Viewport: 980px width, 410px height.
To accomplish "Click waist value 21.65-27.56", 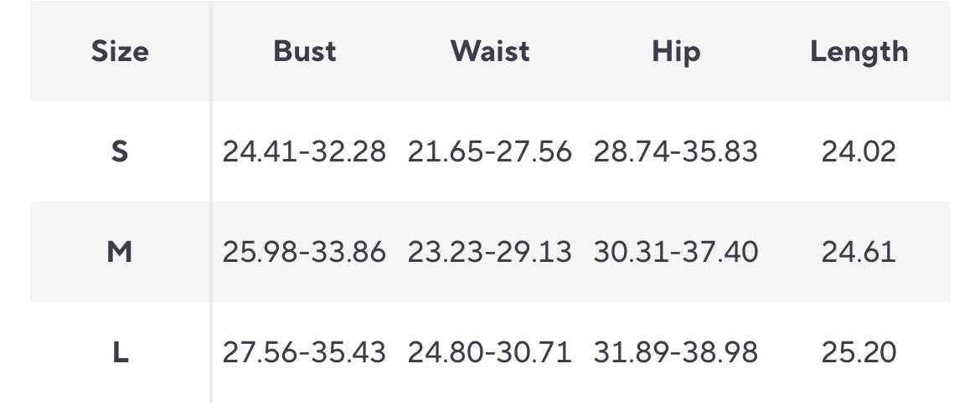I will pos(490,151).
